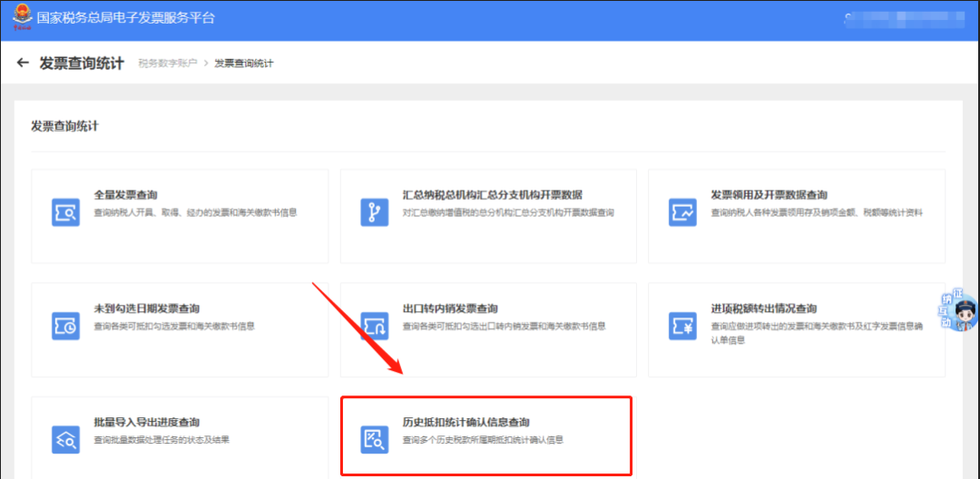Go to 税务数字账户 breadcrumb

tap(167, 64)
